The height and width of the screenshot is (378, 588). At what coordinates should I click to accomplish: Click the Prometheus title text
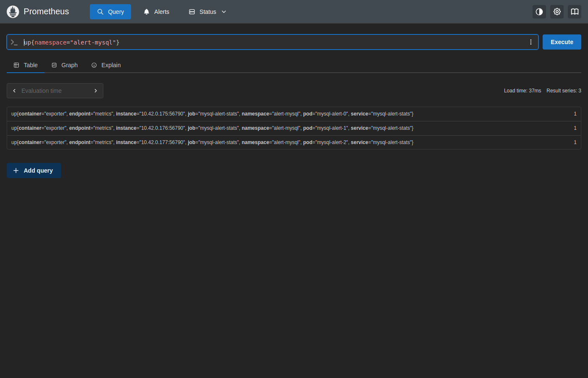pyautogui.click(x=46, y=12)
